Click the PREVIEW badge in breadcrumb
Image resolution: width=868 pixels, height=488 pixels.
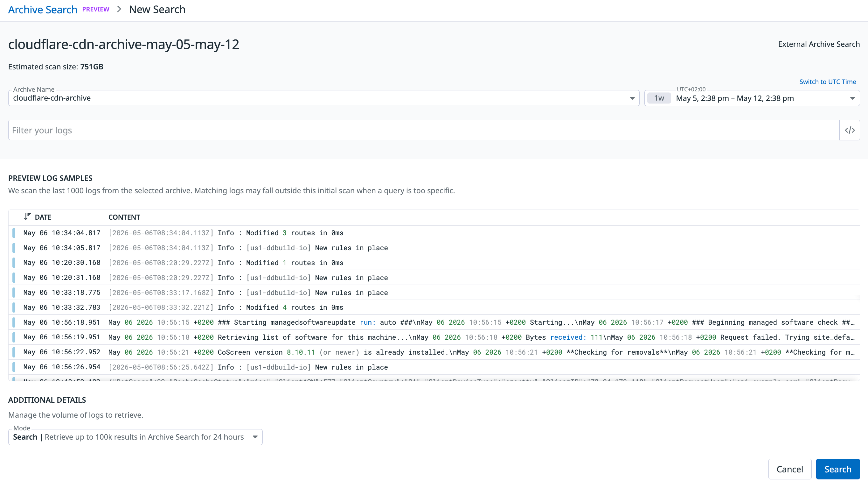pyautogui.click(x=96, y=10)
